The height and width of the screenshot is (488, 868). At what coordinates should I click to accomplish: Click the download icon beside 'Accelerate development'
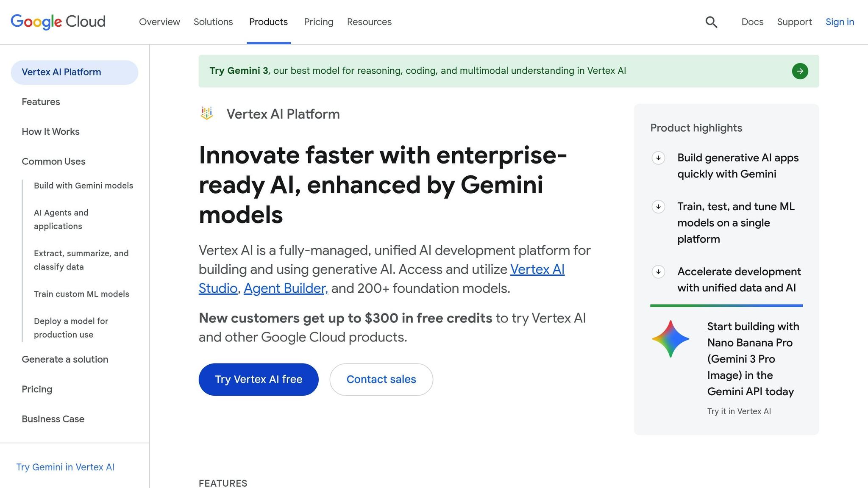pos(658,272)
